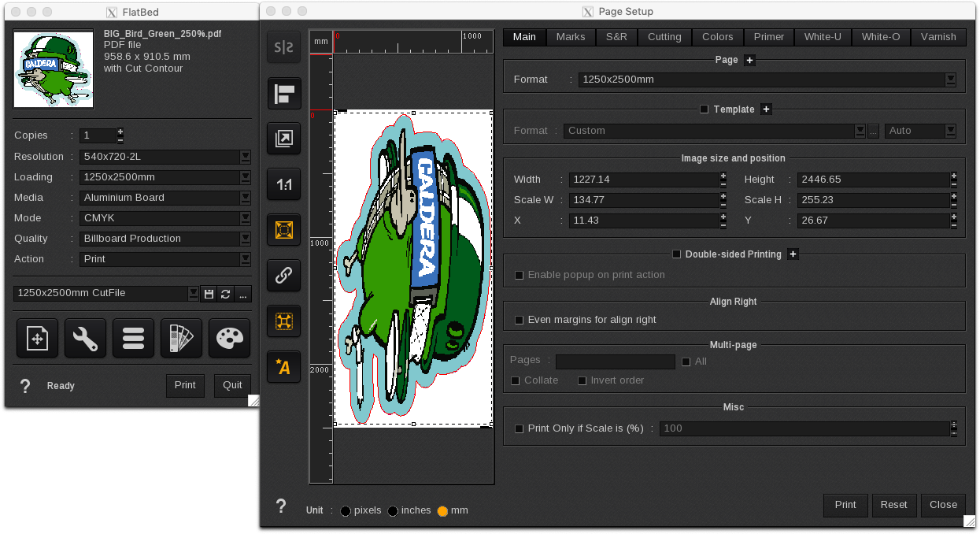The image size is (980, 534).
Task: Open the color palette icon
Action: tap(229, 339)
